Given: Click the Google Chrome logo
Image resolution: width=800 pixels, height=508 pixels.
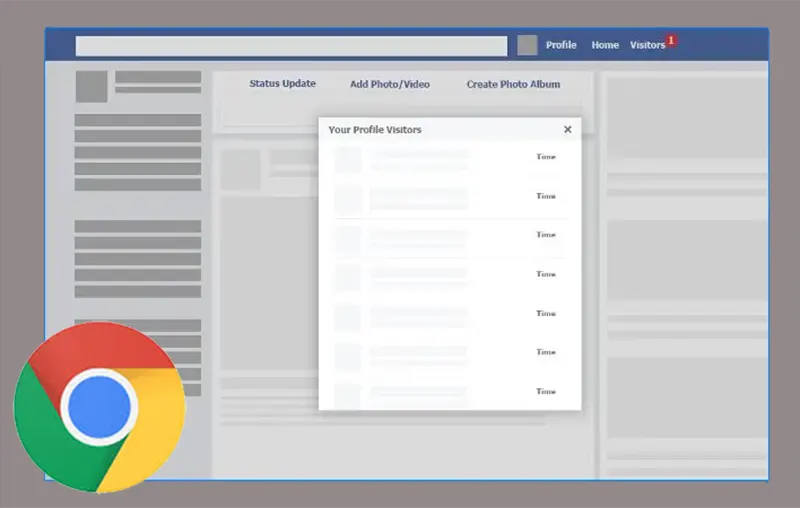Looking at the screenshot, I should tap(99, 408).
